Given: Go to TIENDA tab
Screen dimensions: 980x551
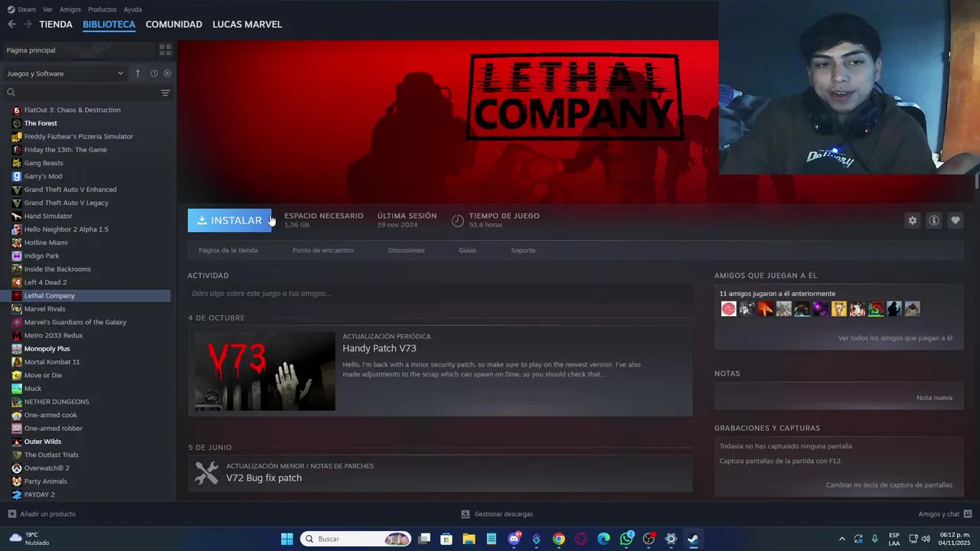Looking at the screenshot, I should tap(56, 24).
